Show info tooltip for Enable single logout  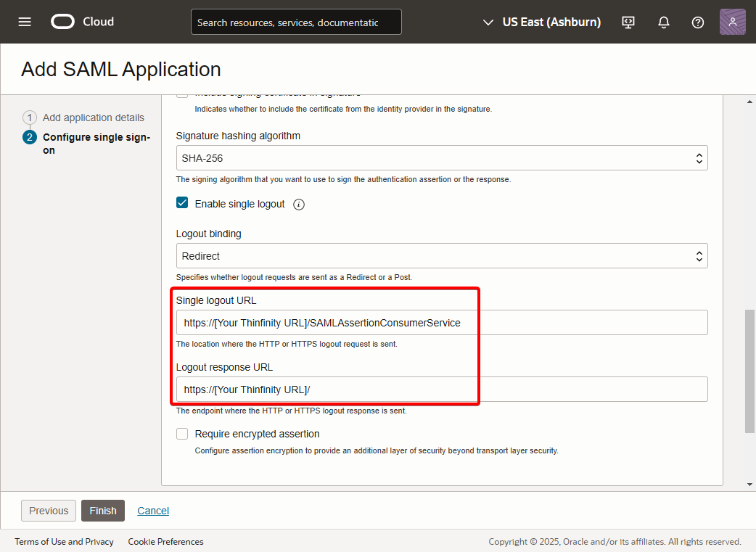point(299,205)
